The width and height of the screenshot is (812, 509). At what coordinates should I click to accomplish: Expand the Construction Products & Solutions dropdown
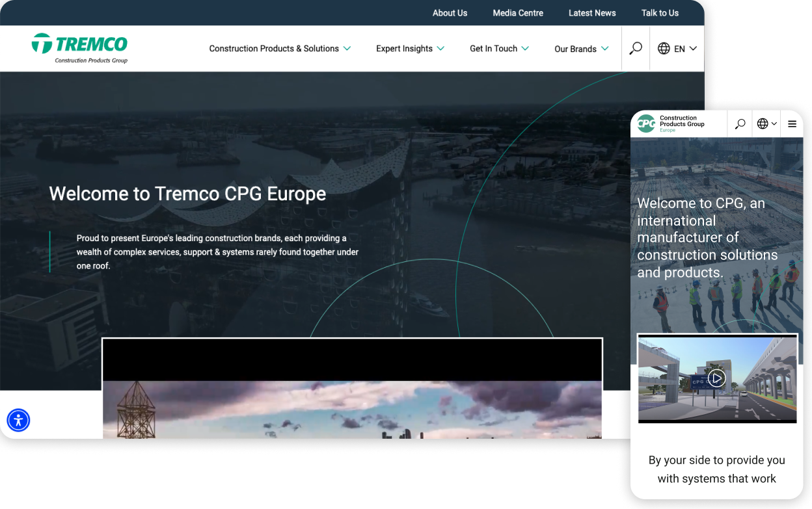click(280, 48)
